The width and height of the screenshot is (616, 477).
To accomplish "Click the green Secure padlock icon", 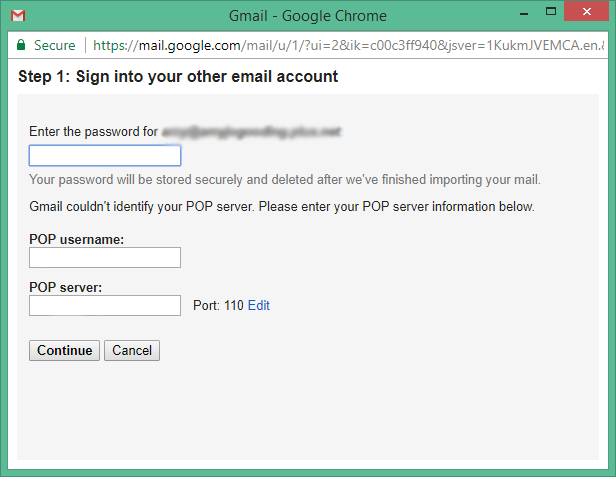I will [x=20, y=46].
